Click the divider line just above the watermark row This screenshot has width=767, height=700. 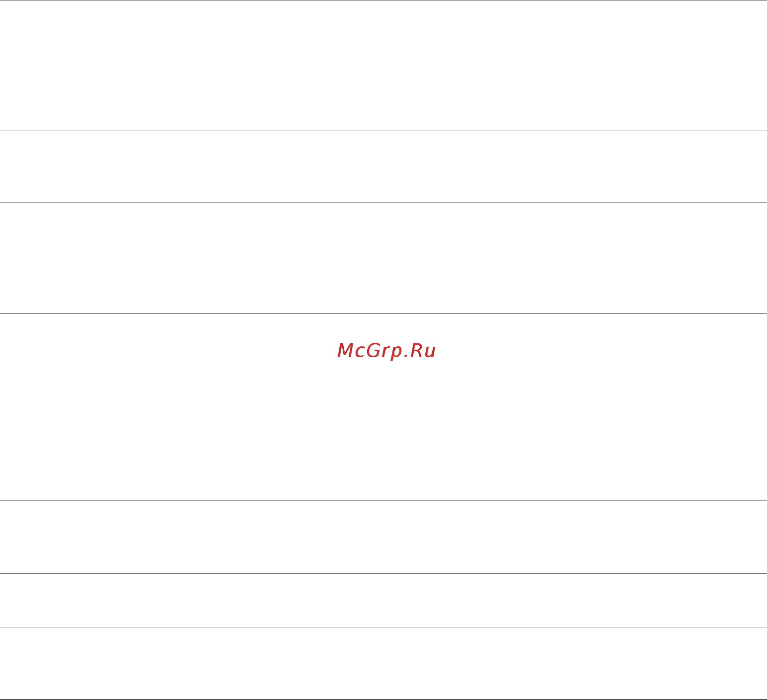point(383,313)
